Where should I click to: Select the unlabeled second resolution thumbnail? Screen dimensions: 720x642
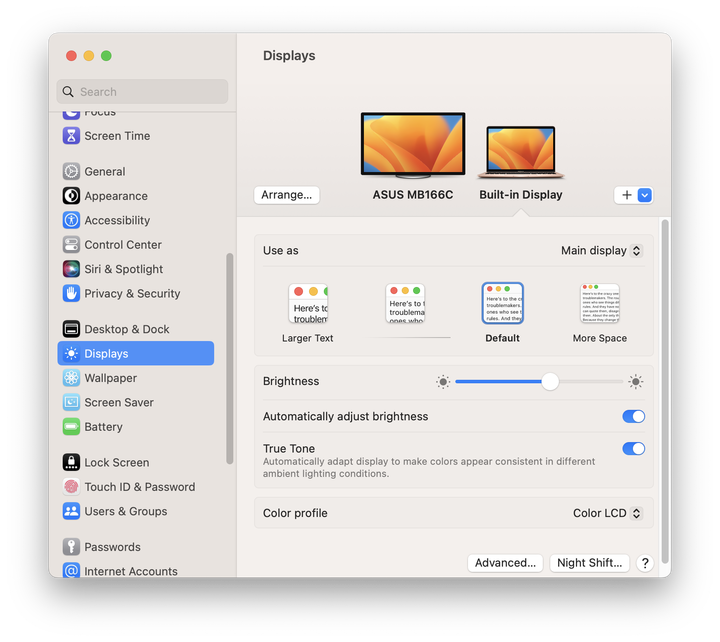pos(405,304)
